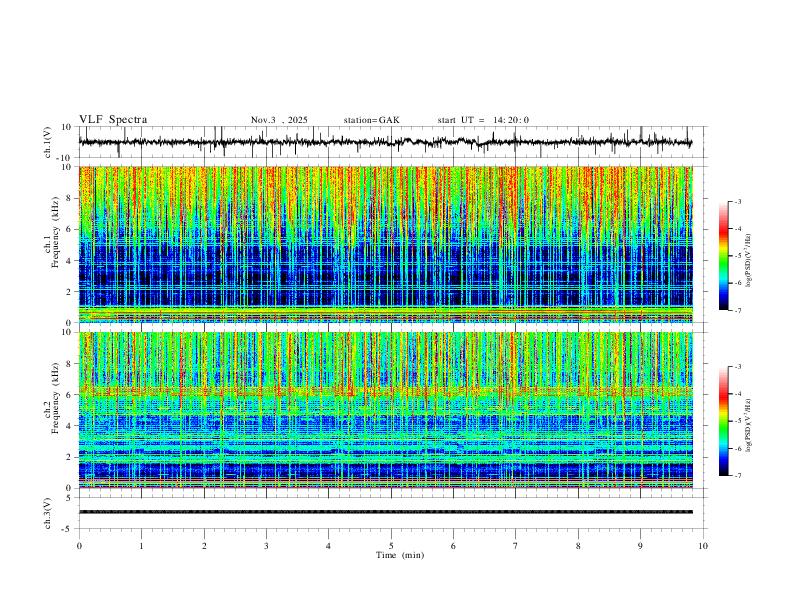792x612 pixels.
Task: Click the 'Time (min)' axis label
Action: point(400,555)
